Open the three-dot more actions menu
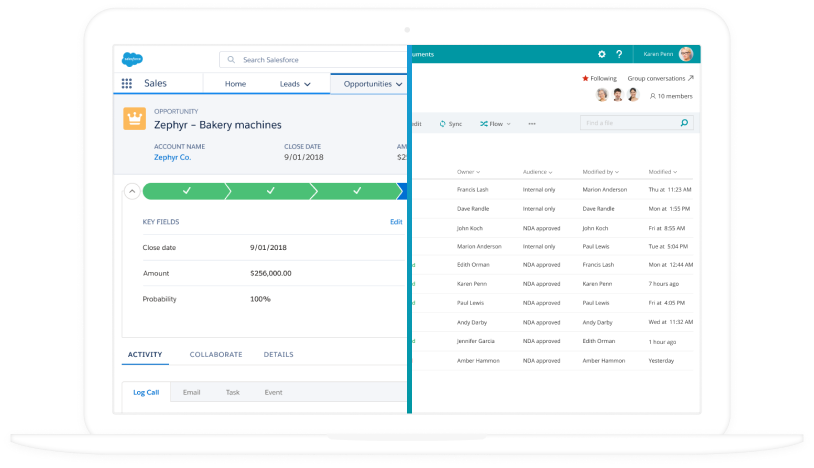 pos(532,124)
